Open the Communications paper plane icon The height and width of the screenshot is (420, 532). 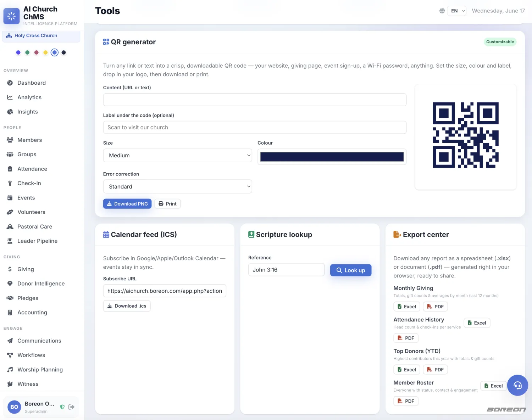(10, 341)
